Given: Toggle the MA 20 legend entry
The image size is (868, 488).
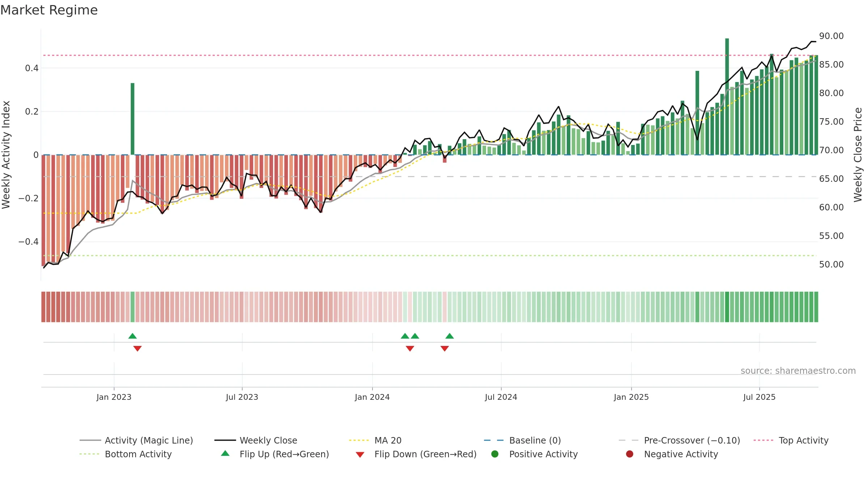Looking at the screenshot, I should [x=375, y=440].
